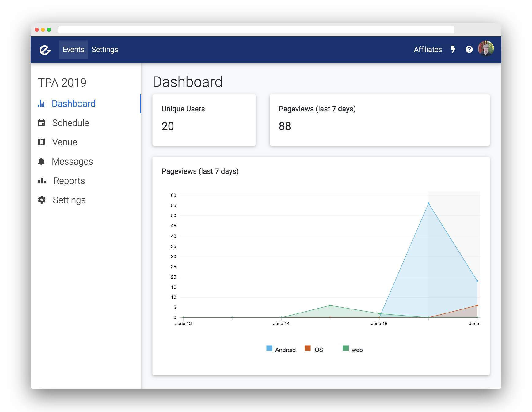Click the Venue map icon
The width and height of the screenshot is (532, 412).
coord(41,142)
